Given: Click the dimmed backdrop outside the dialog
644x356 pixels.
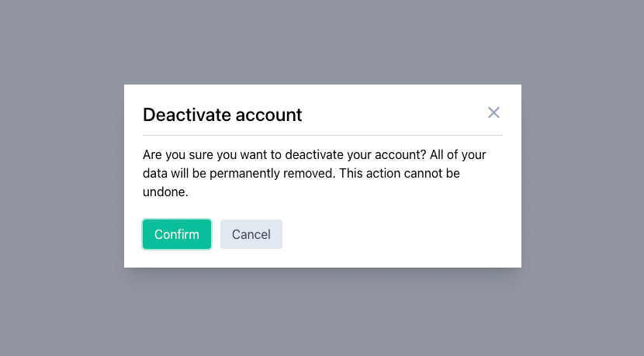Looking at the screenshot, I should (x=61, y=177).
